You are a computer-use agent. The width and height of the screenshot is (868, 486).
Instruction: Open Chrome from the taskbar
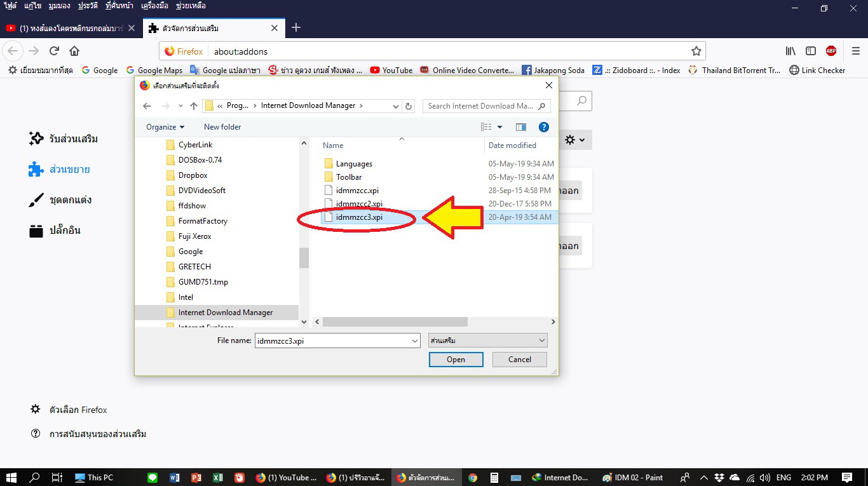click(x=473, y=478)
